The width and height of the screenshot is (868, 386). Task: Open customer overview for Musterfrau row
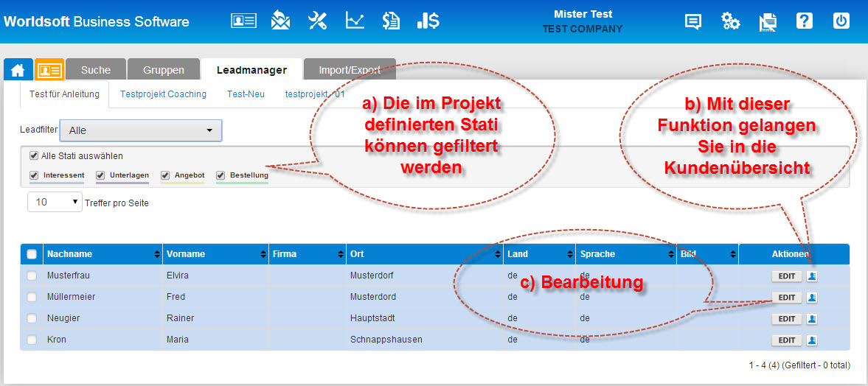click(x=812, y=276)
